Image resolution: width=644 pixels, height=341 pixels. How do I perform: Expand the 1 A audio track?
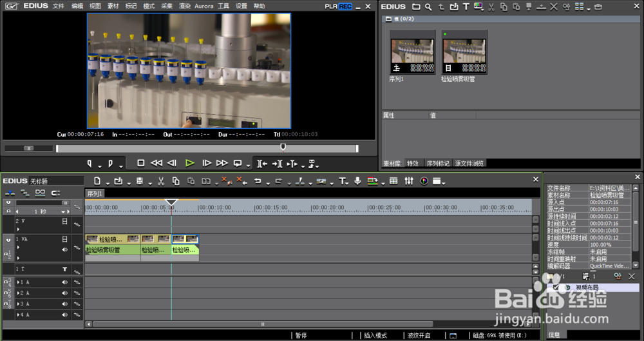click(18, 282)
